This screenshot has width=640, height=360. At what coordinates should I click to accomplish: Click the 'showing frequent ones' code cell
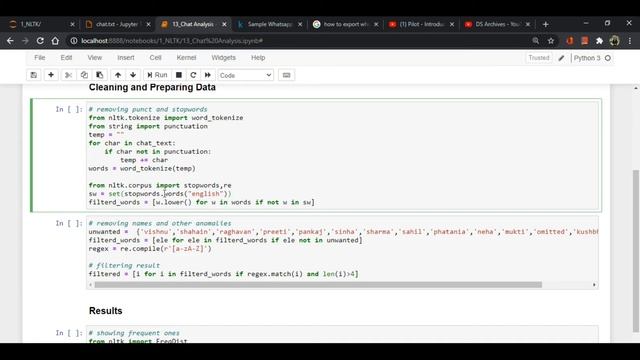[343, 335]
